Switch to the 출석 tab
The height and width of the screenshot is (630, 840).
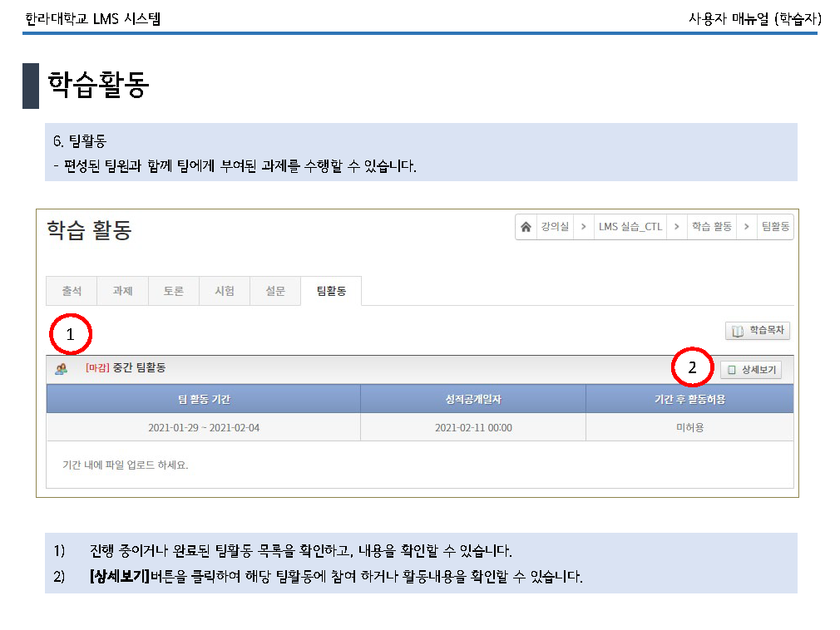[72, 291]
